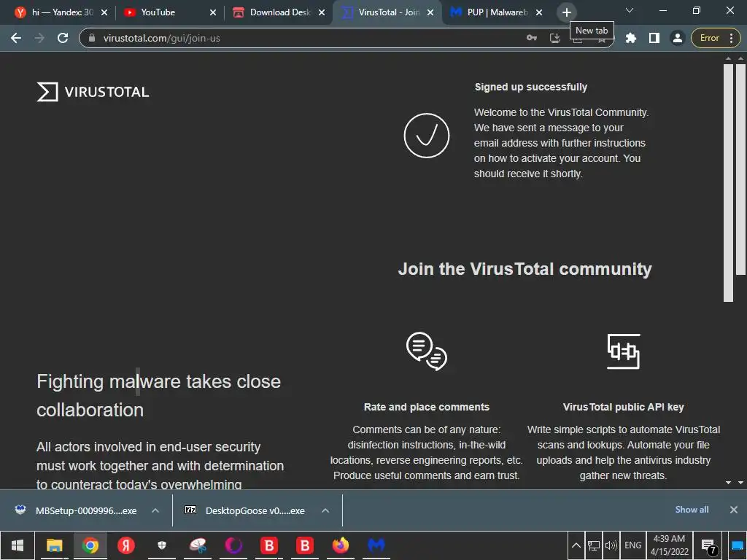
Task: Click the VirusTotal public API key heading
Action: click(x=623, y=407)
